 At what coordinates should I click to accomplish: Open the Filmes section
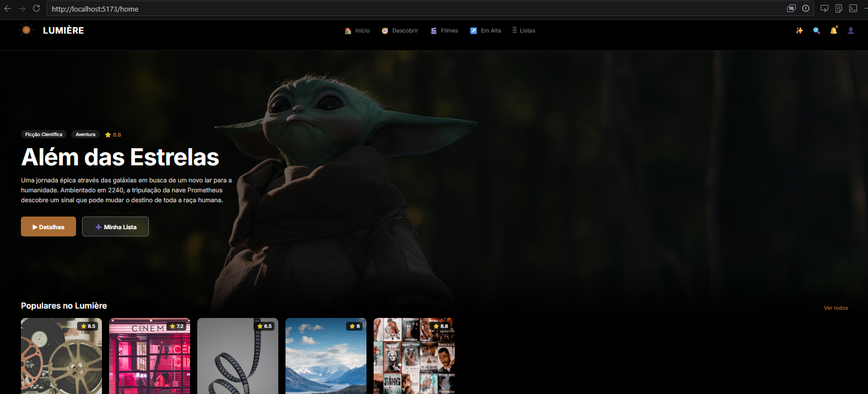coord(444,31)
